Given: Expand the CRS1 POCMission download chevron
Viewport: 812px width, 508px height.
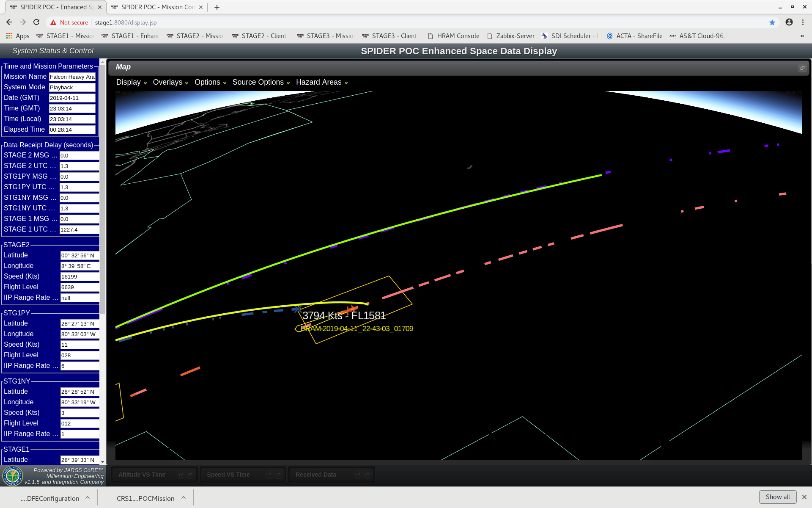Looking at the screenshot, I should coord(184,498).
